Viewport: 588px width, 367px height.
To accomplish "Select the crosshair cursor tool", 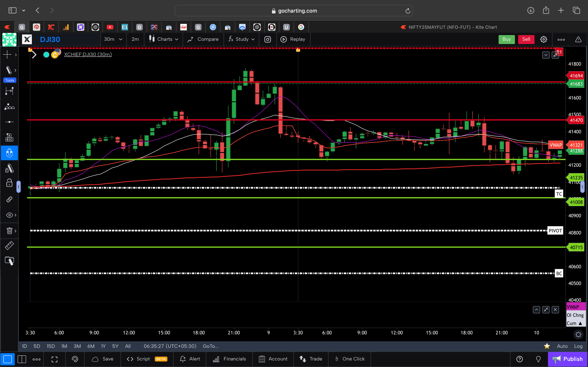I will pos(7,55).
